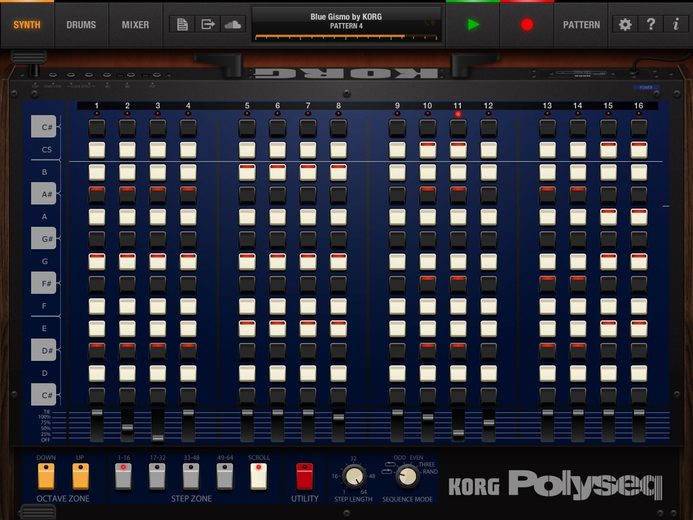693x520 pixels.
Task: Click step number 16 label
Action: [639, 106]
